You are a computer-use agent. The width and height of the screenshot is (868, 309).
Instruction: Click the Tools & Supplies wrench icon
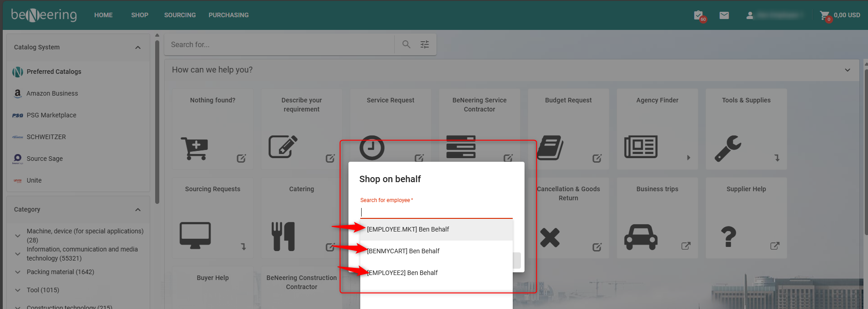tap(727, 148)
